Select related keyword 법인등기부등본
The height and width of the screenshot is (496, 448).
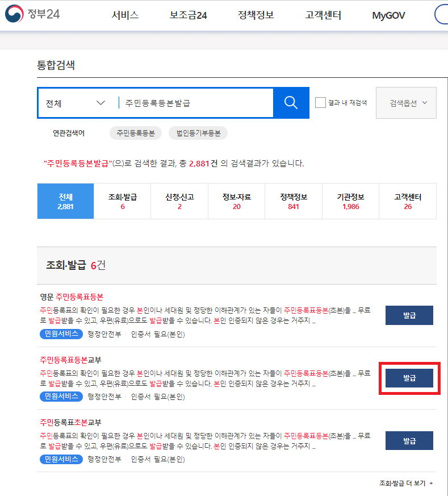[198, 133]
